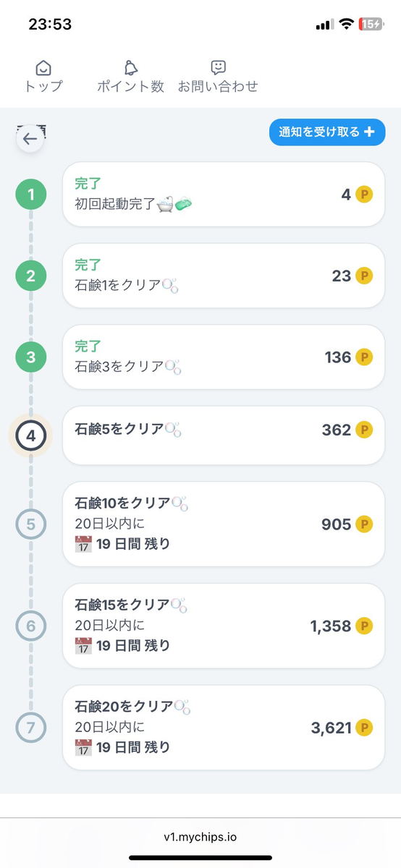Open the 石鹸5をクリア task card

click(x=224, y=435)
